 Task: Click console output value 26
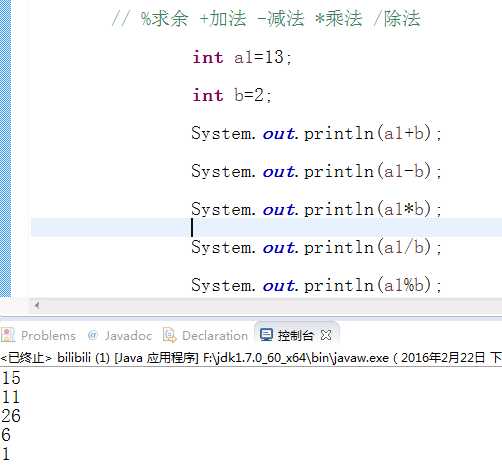click(11, 416)
